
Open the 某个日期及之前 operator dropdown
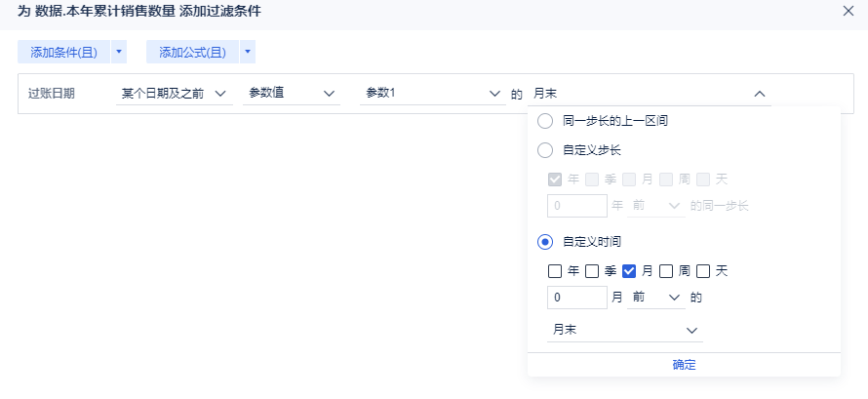175,94
